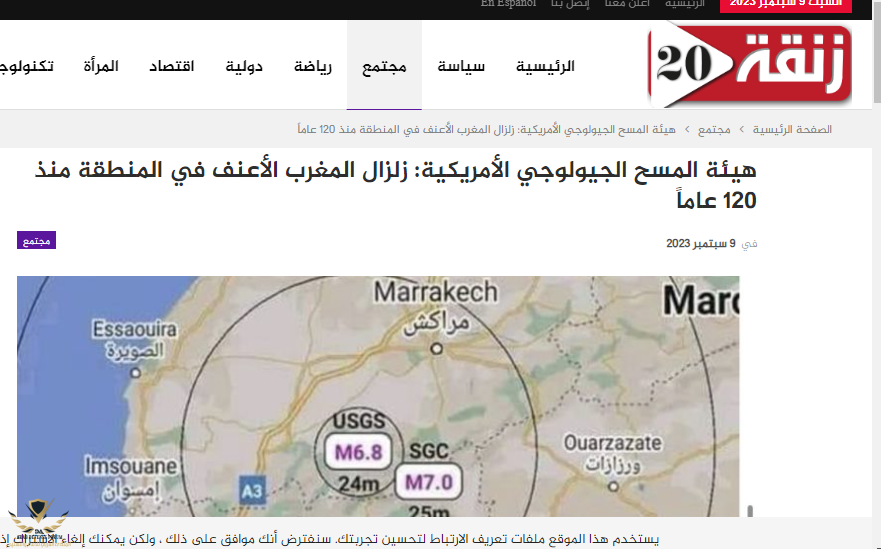
Task: Select the مجتمع society tab in navigation
Action: pos(384,67)
